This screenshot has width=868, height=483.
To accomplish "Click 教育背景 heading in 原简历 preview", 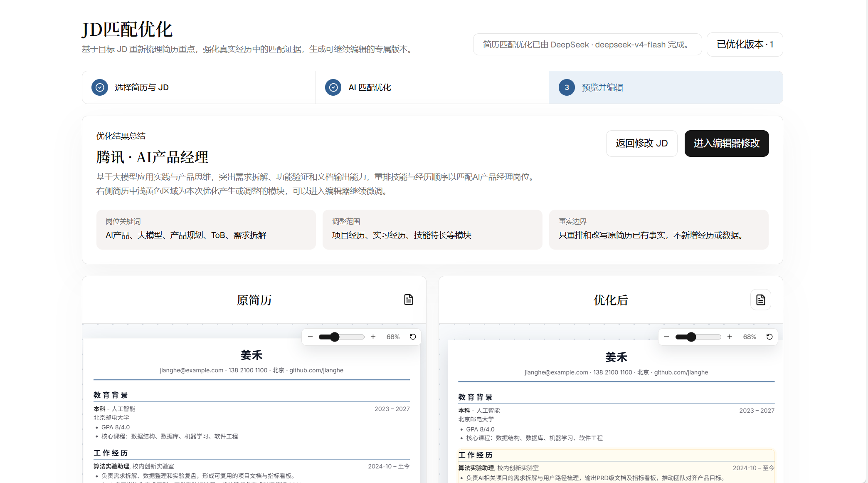I will tap(111, 395).
